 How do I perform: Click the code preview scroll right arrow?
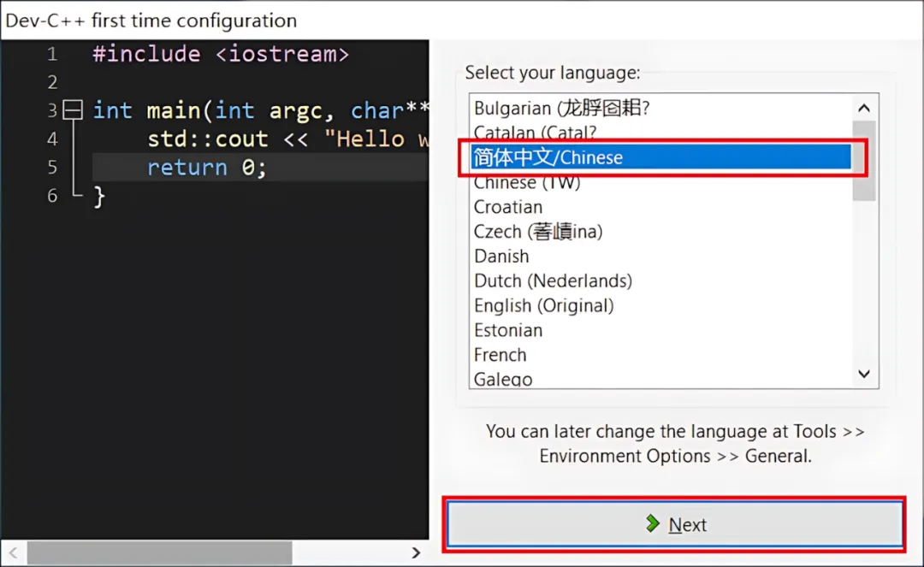click(x=416, y=552)
